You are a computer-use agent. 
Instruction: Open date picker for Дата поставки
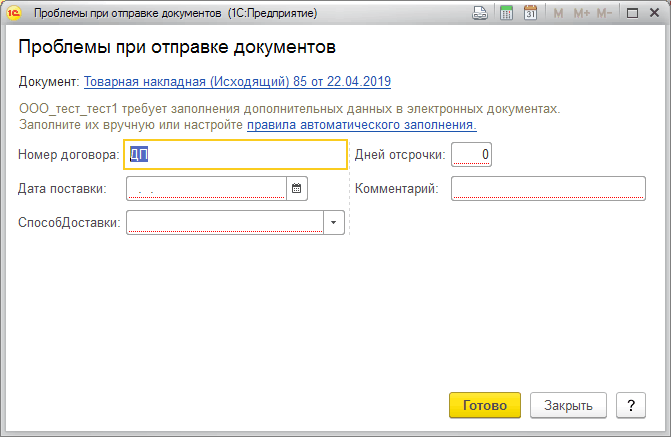(297, 188)
